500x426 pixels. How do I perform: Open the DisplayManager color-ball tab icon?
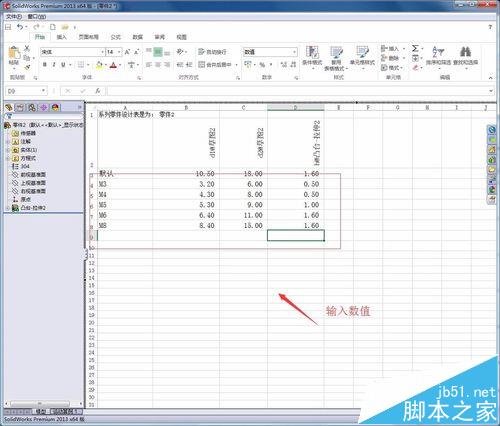tap(55, 107)
